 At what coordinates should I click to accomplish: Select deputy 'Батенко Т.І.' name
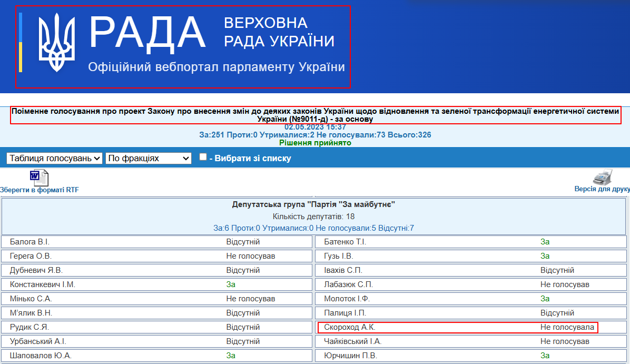click(345, 242)
